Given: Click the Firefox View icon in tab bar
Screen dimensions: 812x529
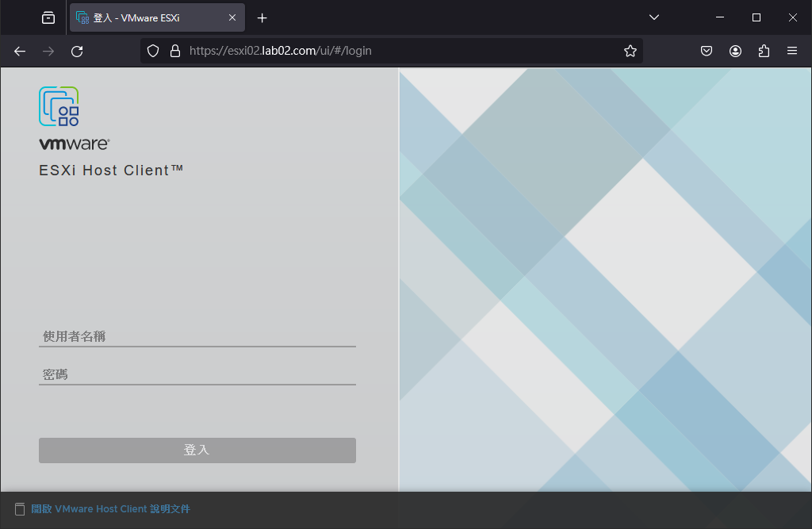Looking at the screenshot, I should coord(48,17).
